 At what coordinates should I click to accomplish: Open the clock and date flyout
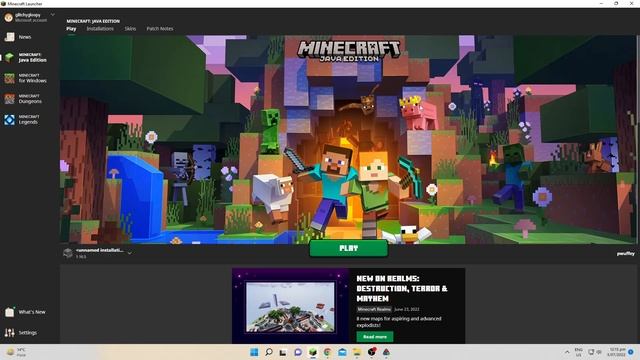616,352
